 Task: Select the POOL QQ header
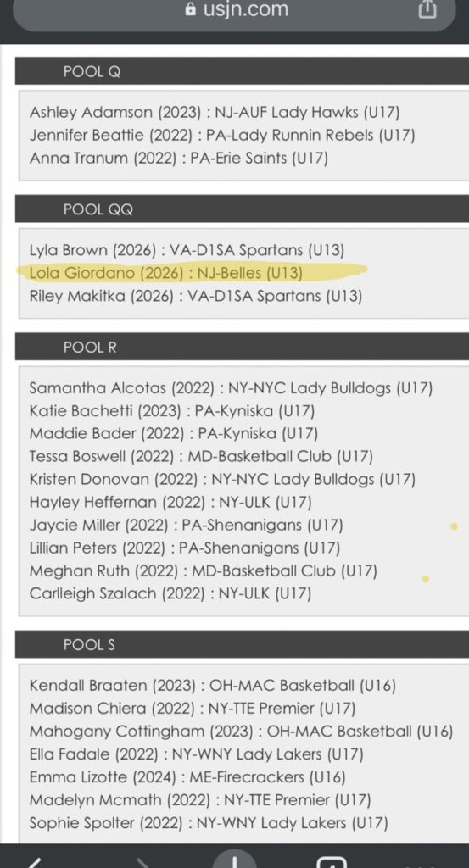(242, 209)
